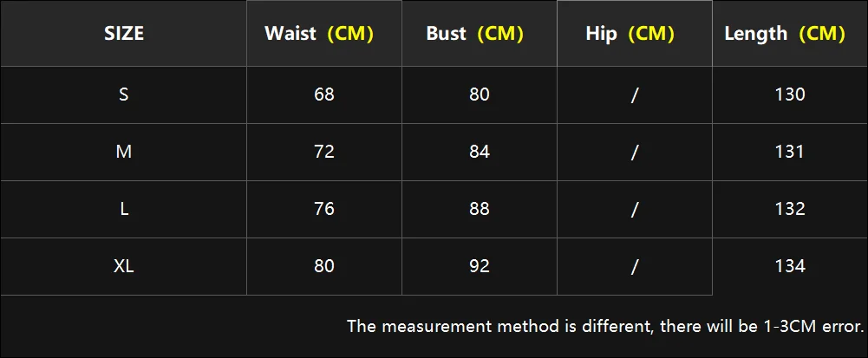Click length value 131 in M row
This screenshot has height=358, width=868.
pyautogui.click(x=790, y=153)
